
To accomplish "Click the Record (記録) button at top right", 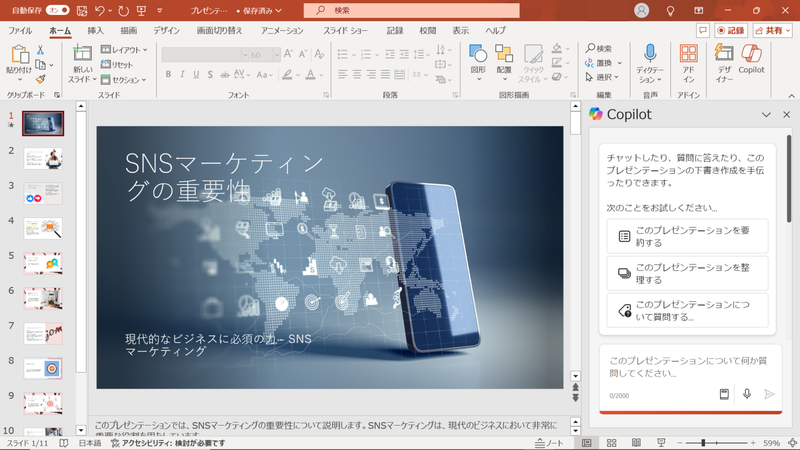I will pyautogui.click(x=729, y=31).
